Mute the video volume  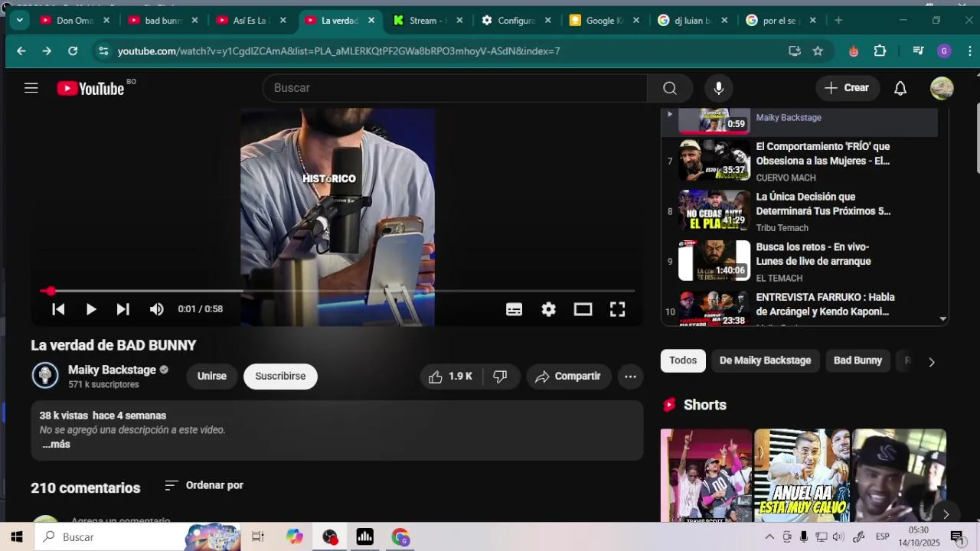(156, 309)
